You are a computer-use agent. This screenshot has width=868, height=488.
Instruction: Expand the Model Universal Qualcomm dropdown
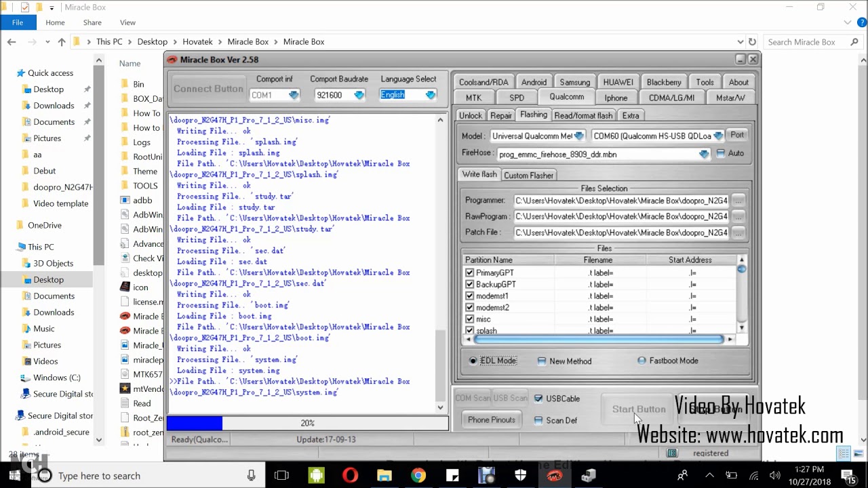coord(578,136)
